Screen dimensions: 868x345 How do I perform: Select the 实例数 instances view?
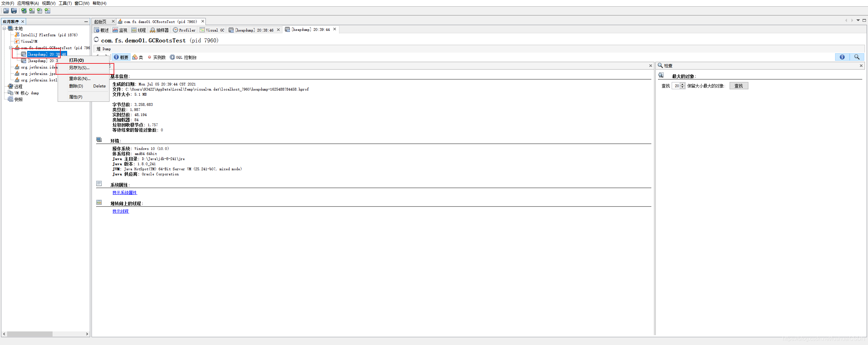pyautogui.click(x=156, y=57)
